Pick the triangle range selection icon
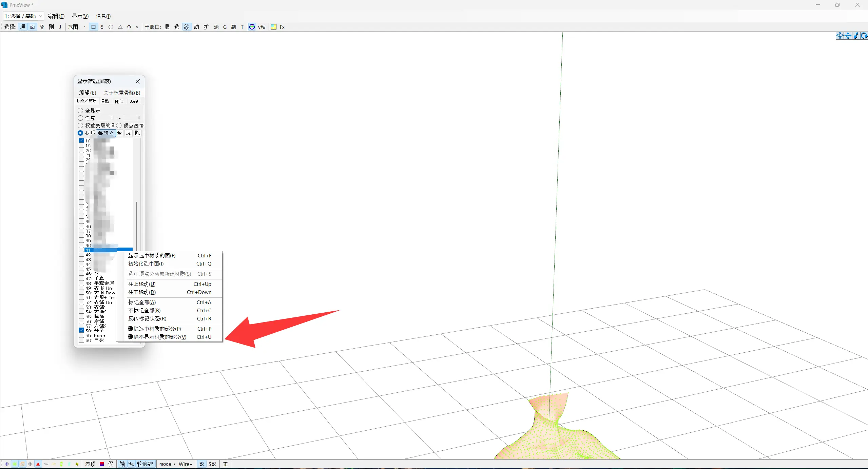The height and width of the screenshot is (469, 868). (120, 27)
